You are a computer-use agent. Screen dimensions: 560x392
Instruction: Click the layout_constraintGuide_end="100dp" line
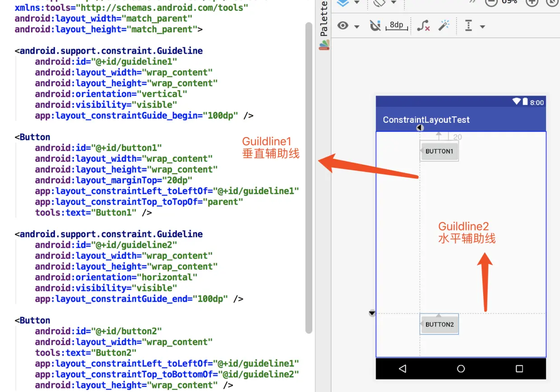tap(139, 299)
